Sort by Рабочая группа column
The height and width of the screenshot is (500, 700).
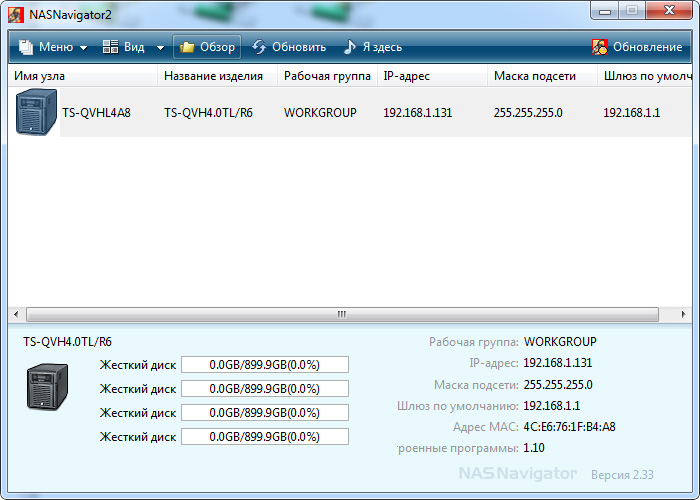327,76
